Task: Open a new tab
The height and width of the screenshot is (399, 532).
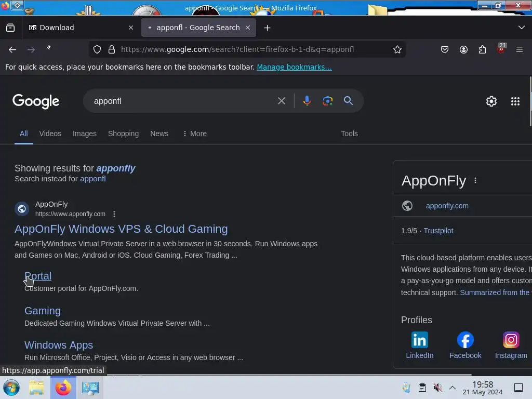Action: [268, 28]
